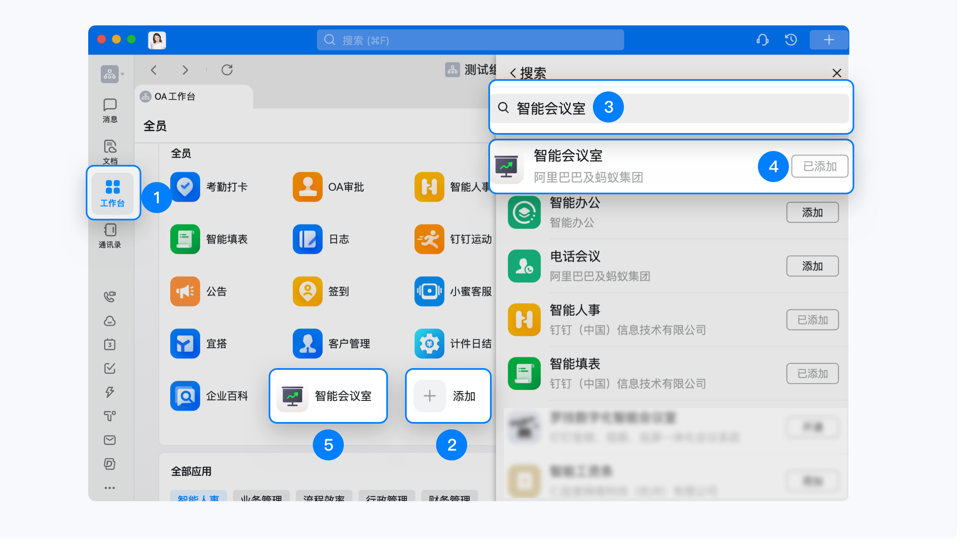
Task: Open the 智能办公 search result icon
Action: tap(524, 212)
